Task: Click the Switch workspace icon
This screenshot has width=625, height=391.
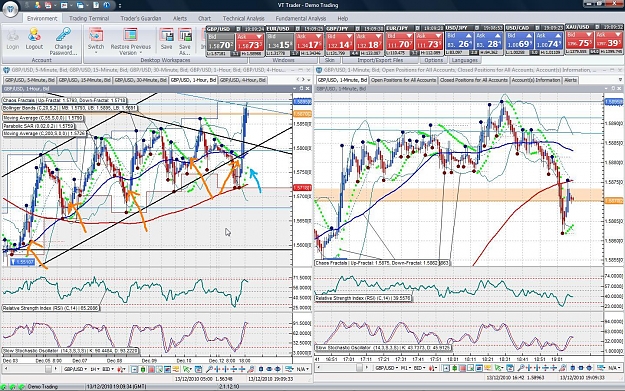Action: coord(96,35)
